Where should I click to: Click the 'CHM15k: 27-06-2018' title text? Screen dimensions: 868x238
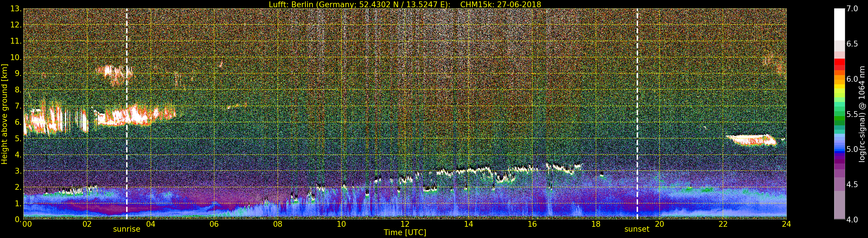pos(500,4)
